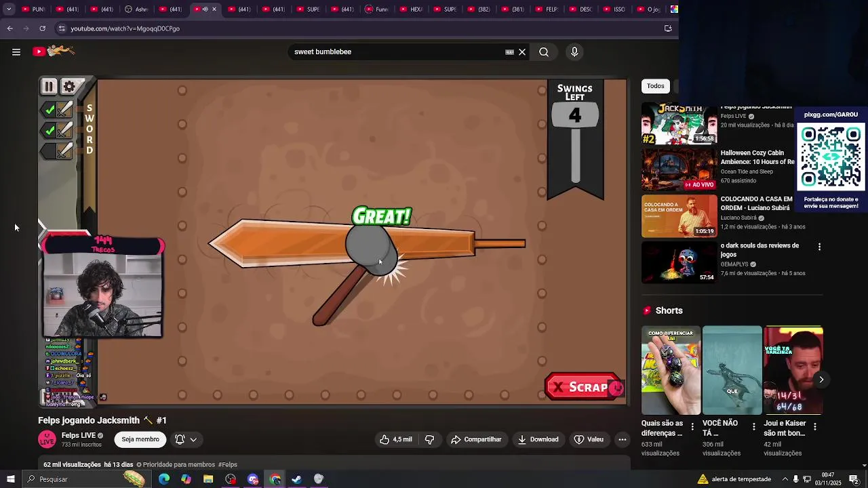
Task: Open menu for 'Joui e Kaiser' short
Action: click(x=814, y=426)
